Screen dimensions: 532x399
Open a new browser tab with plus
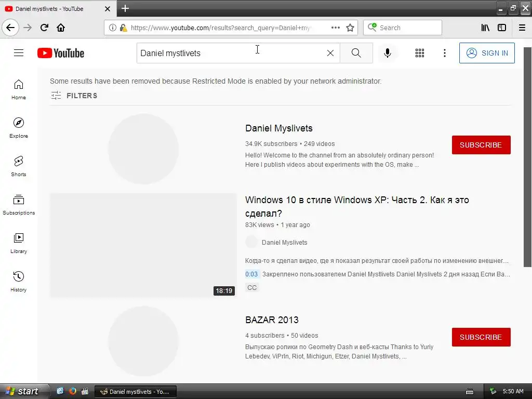coord(125,8)
